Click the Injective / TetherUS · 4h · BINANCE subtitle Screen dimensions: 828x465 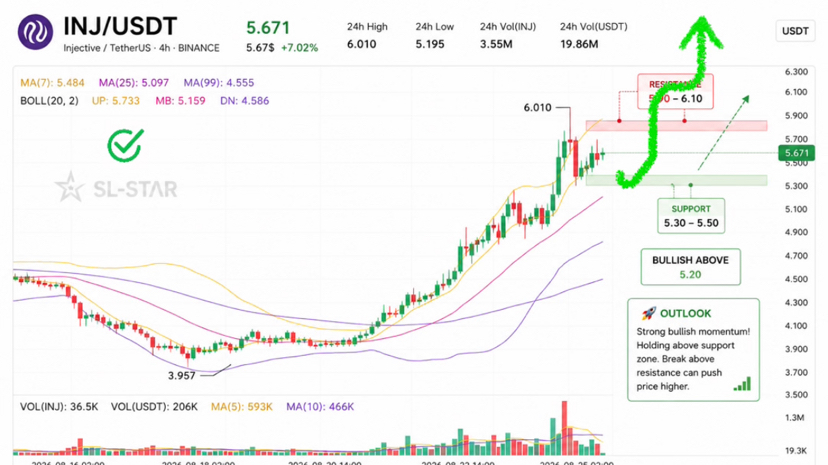pos(142,48)
